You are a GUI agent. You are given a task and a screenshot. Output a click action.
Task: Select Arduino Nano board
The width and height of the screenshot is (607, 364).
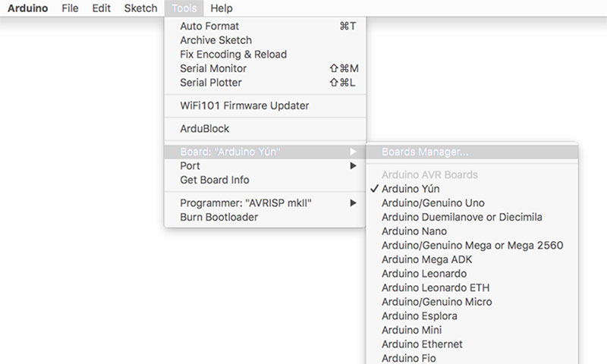pyautogui.click(x=414, y=231)
